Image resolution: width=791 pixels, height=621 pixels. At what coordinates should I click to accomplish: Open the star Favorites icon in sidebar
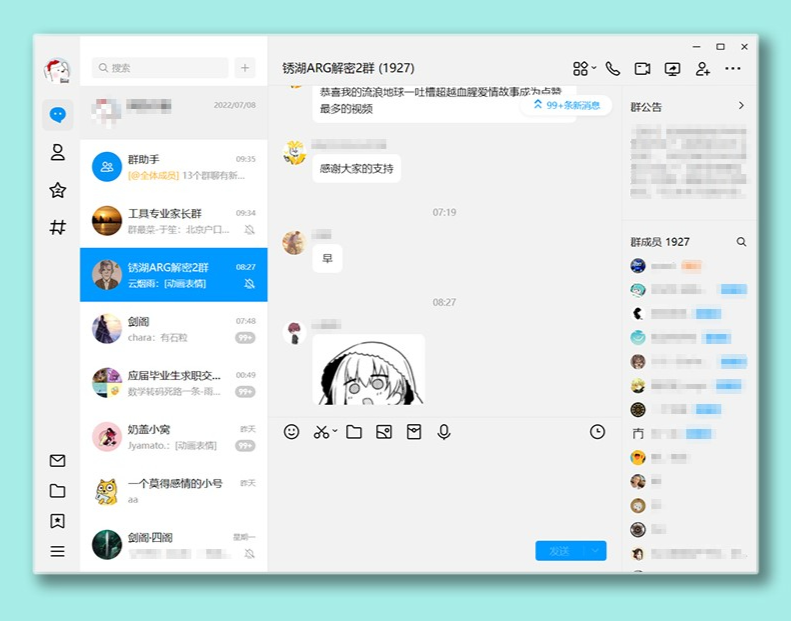(58, 190)
